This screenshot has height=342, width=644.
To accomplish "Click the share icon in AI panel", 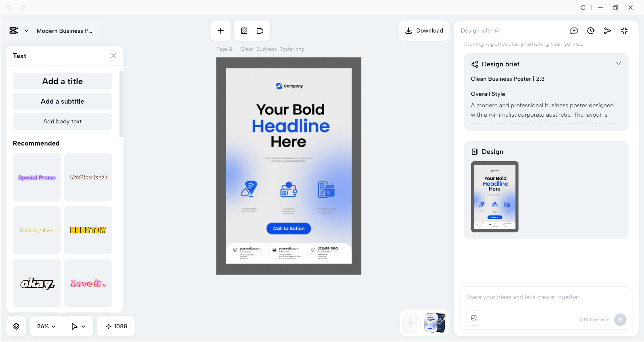I will pyautogui.click(x=607, y=31).
